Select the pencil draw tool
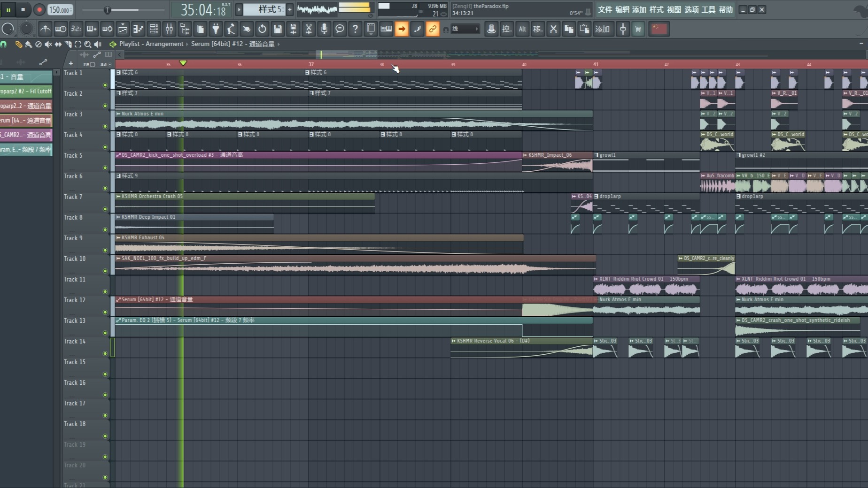The width and height of the screenshot is (868, 488). pyautogui.click(x=18, y=44)
